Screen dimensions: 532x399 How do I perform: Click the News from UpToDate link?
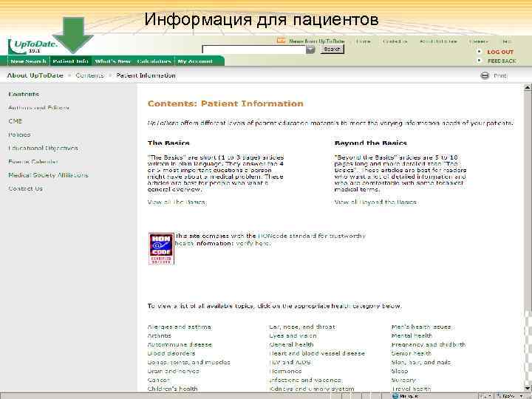click(x=316, y=41)
